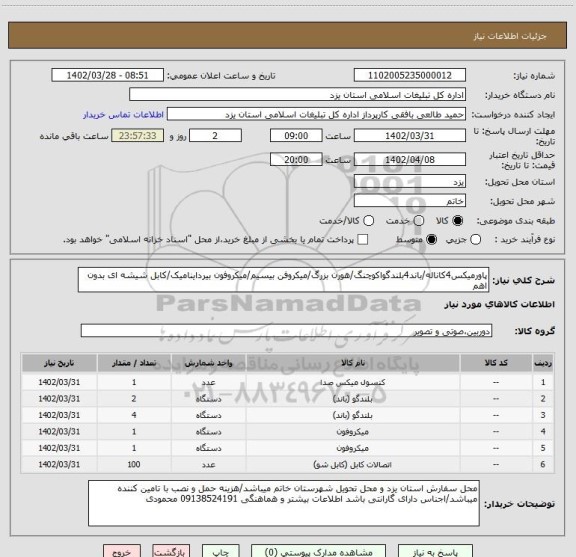The height and width of the screenshot is (557, 576).
Task: Click the delivery province field یزد
Action: pyautogui.click(x=410, y=182)
